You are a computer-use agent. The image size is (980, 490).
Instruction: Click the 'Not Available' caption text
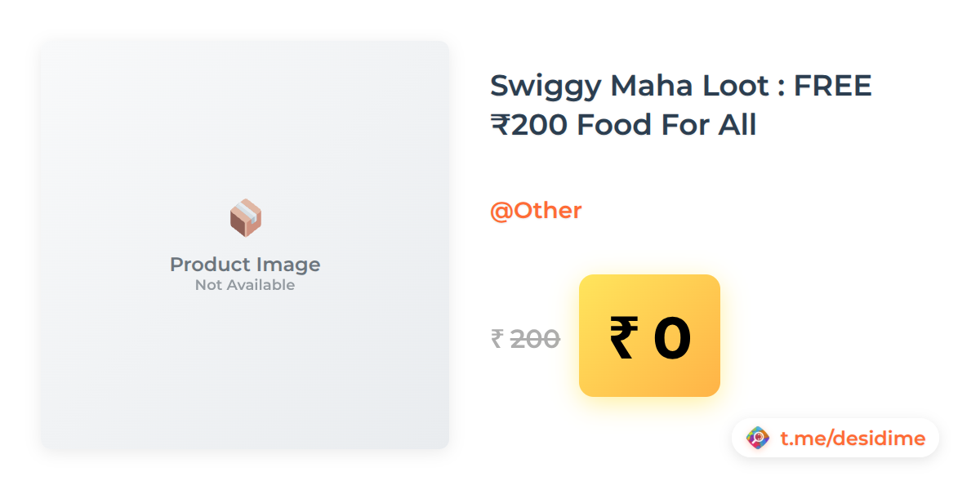coord(245,285)
